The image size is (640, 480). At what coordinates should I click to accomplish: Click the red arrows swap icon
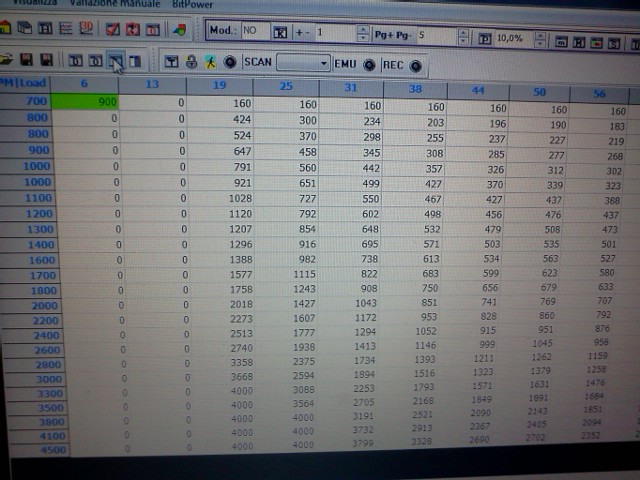coord(133,29)
